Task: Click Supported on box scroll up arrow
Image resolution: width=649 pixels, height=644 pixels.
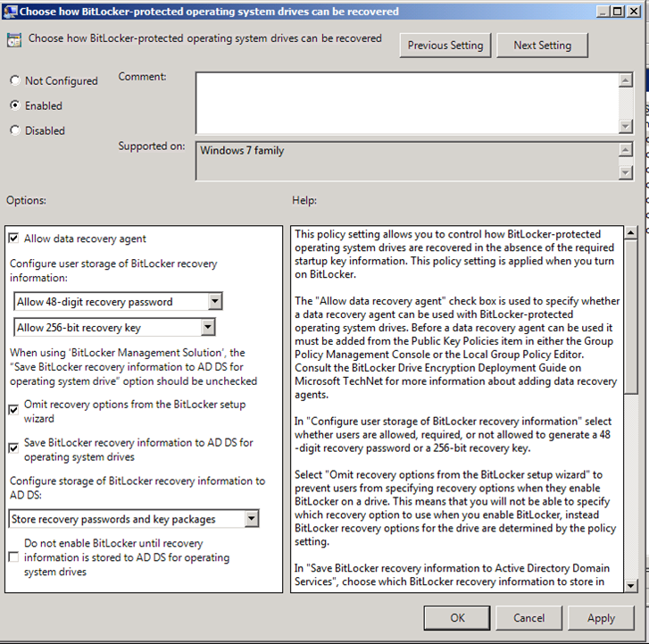Action: click(626, 149)
